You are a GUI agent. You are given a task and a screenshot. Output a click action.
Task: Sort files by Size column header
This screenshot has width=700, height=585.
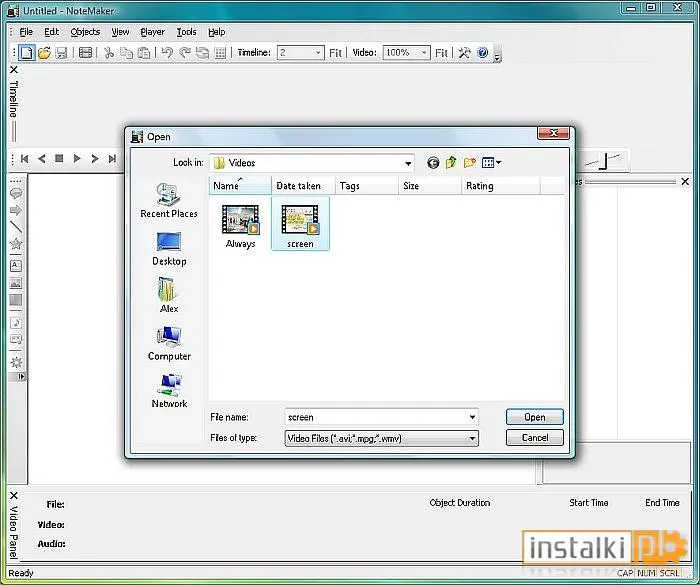429,186
